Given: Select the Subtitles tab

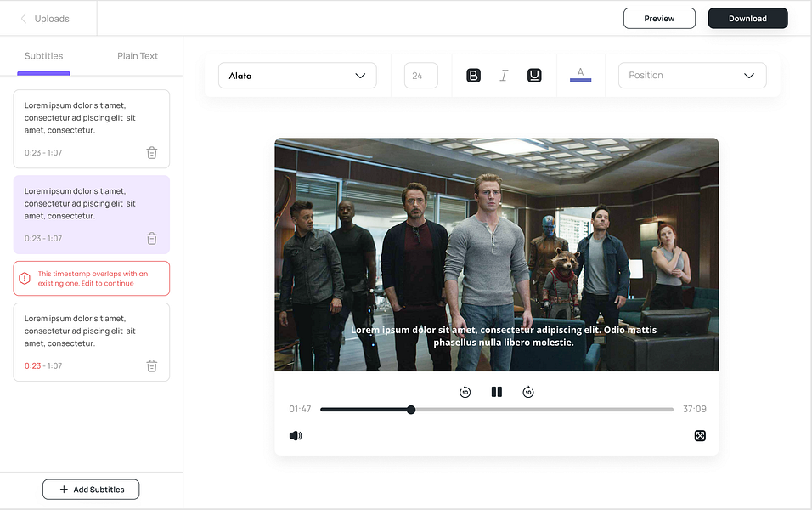Looking at the screenshot, I should (43, 56).
